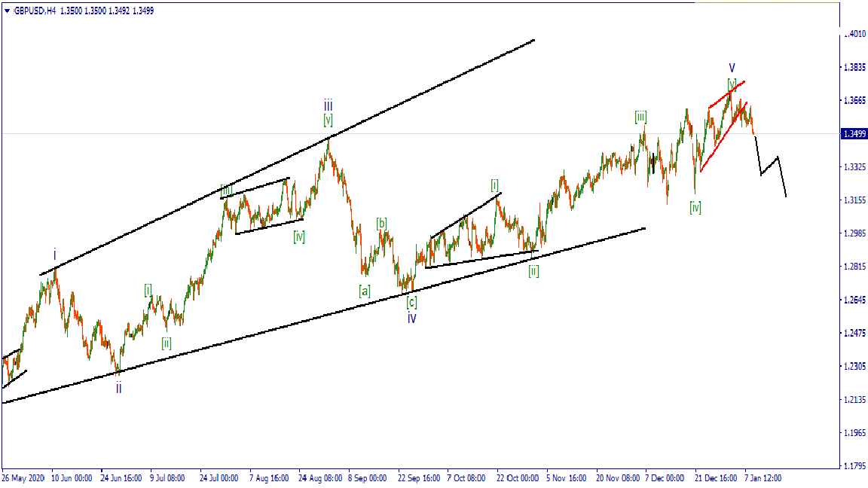Select the 1.2815 price scale value
868x488 pixels.
pos(854,267)
